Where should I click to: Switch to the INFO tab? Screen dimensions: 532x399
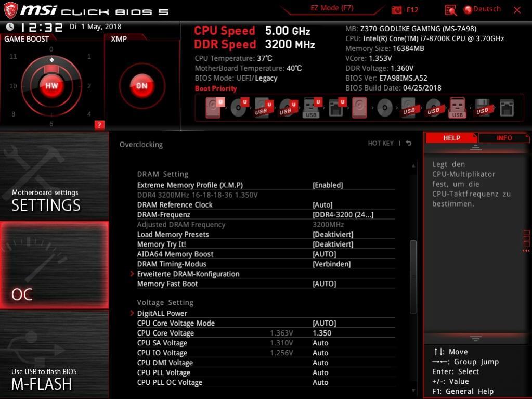504,138
